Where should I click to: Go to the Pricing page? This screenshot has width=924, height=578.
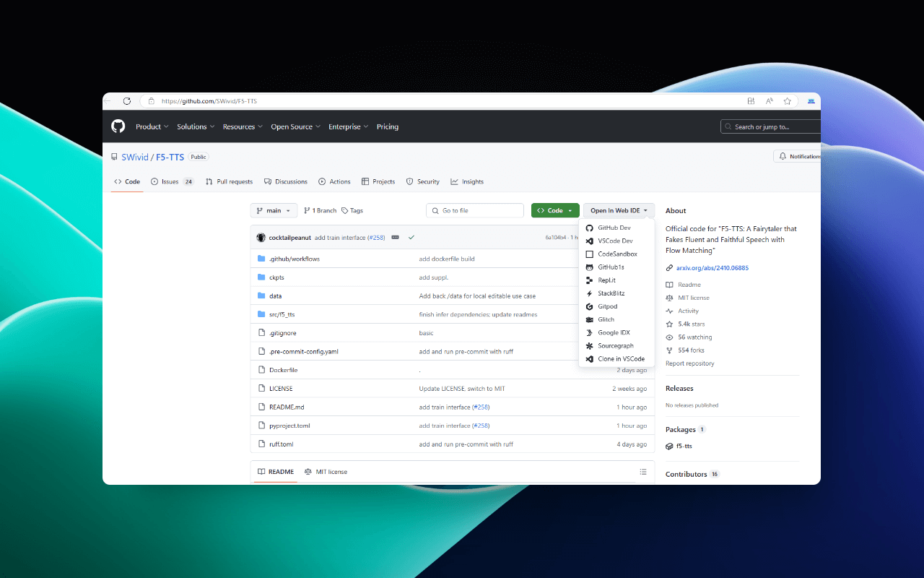pos(388,126)
